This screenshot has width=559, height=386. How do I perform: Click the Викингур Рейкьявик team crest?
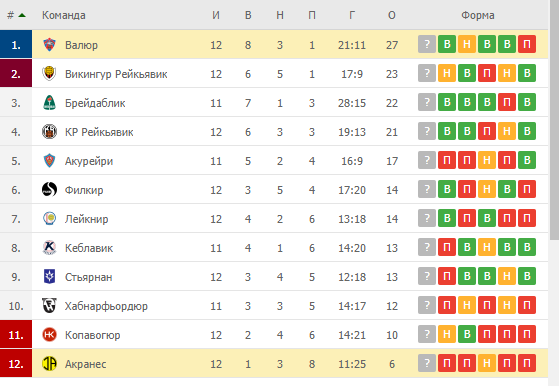pos(49,74)
